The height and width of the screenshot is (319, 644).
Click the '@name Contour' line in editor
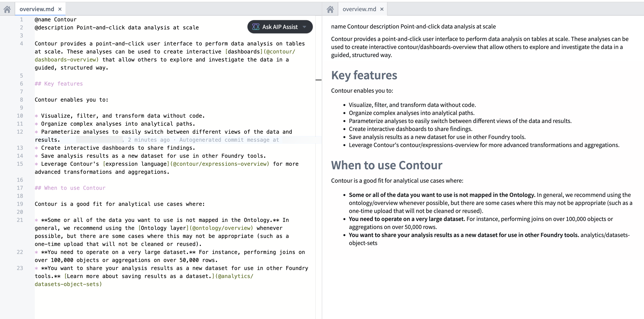[55, 20]
